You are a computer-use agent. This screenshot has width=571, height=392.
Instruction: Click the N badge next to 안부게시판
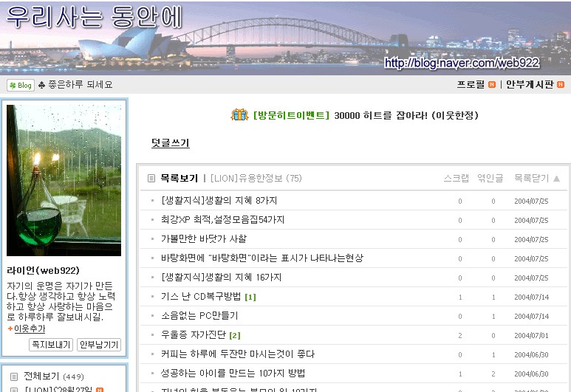[x=561, y=85]
